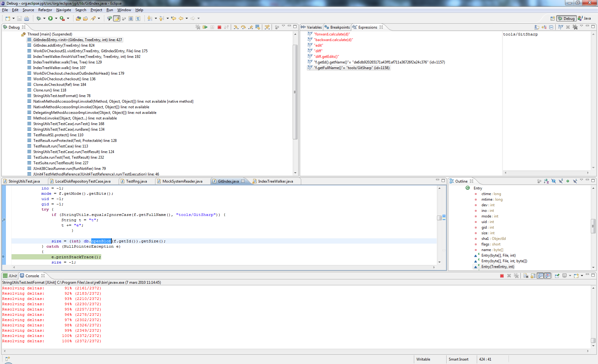Click the Print icon in toolbar

coord(26,19)
